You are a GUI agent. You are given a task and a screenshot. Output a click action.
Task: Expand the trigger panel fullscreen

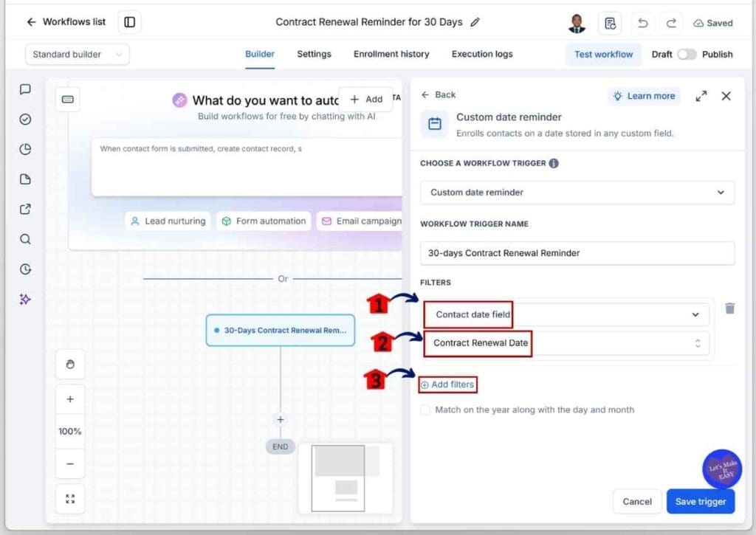click(701, 96)
